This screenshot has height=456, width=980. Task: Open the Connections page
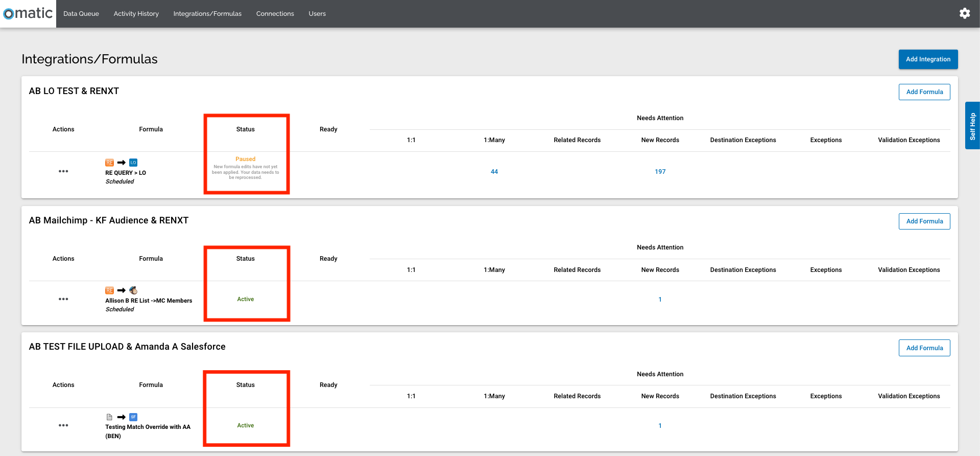tap(275, 14)
